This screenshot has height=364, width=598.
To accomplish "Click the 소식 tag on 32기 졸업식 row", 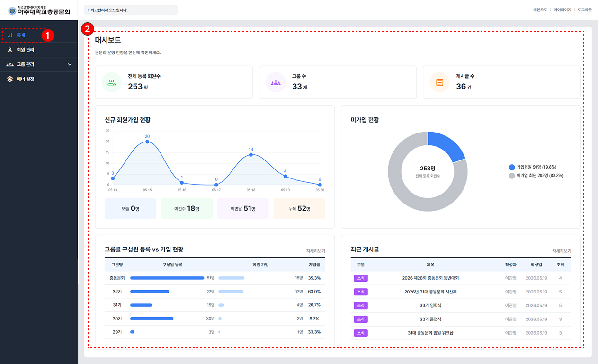I will (361, 319).
